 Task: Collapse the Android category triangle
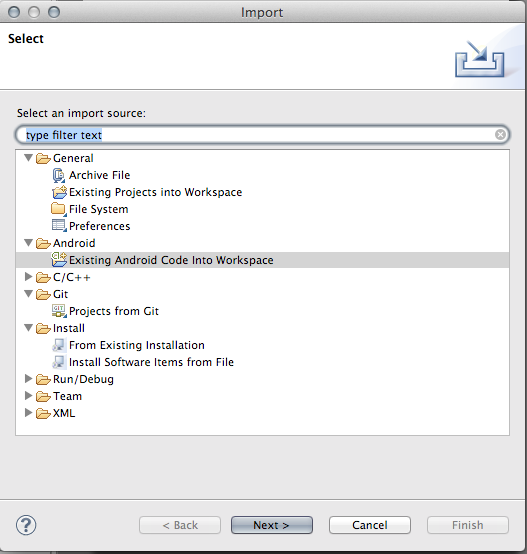point(29,243)
